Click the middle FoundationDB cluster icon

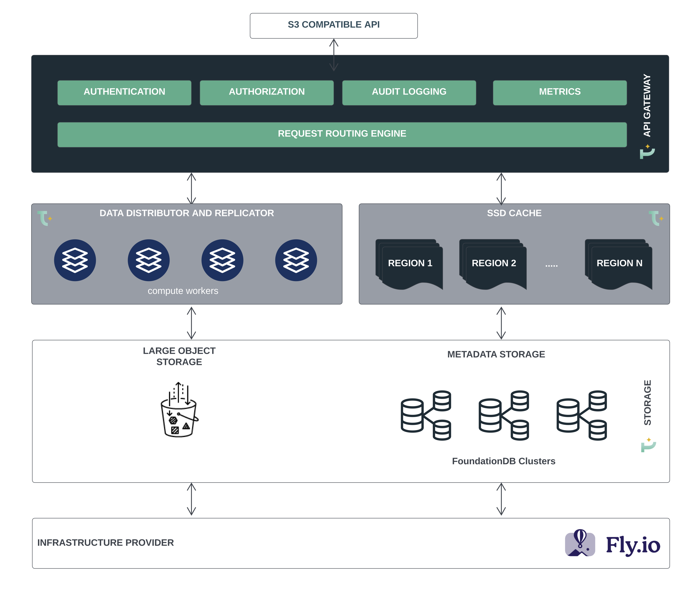point(503,415)
